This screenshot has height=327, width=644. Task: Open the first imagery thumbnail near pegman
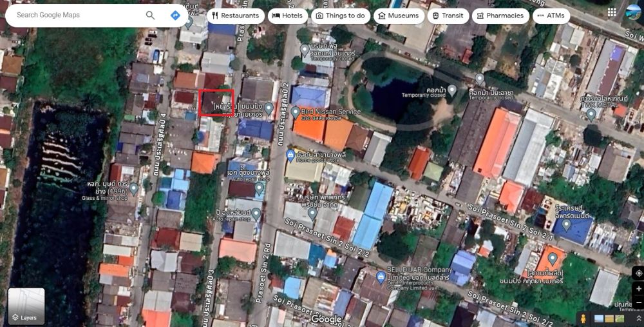(x=599, y=318)
